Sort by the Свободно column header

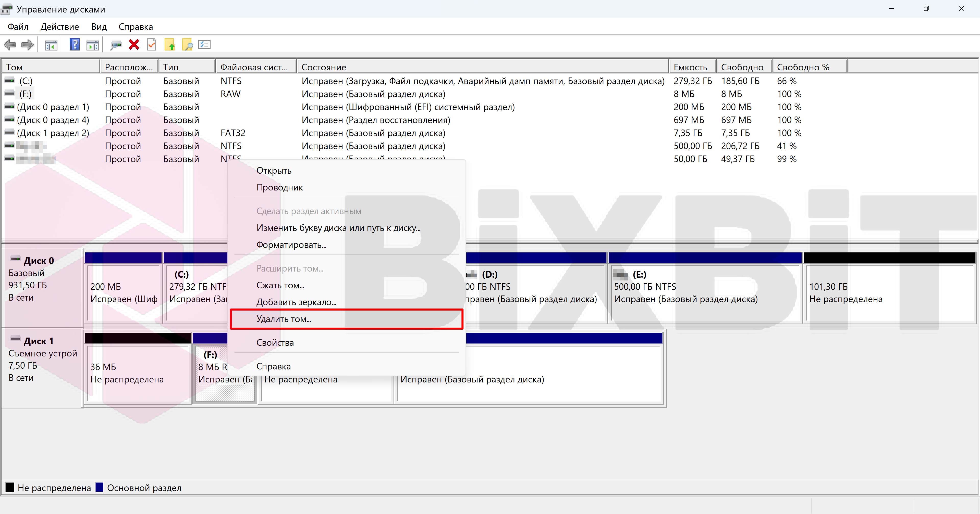coord(744,67)
